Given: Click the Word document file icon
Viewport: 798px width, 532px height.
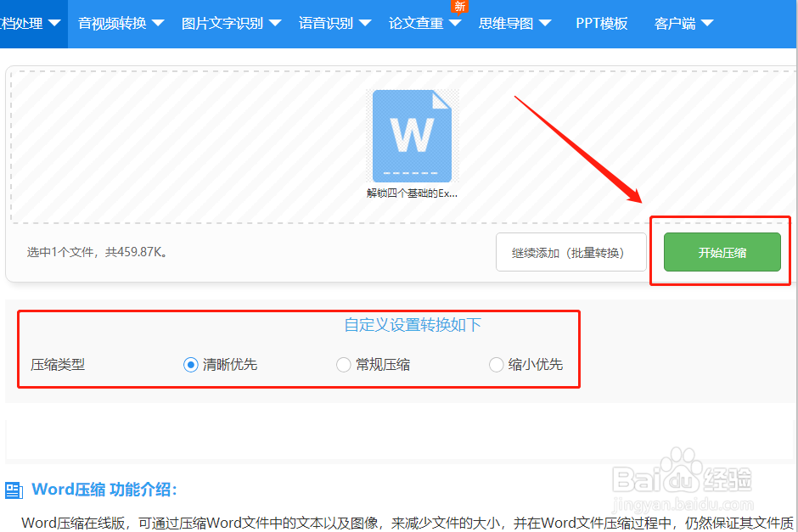Looking at the screenshot, I should 413,134.
